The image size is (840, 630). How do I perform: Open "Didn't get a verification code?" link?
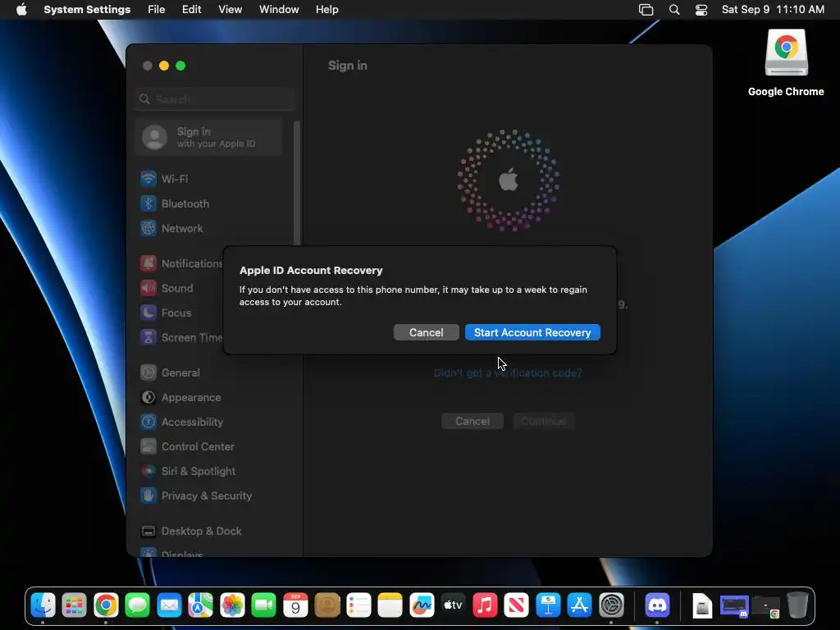[x=507, y=373]
